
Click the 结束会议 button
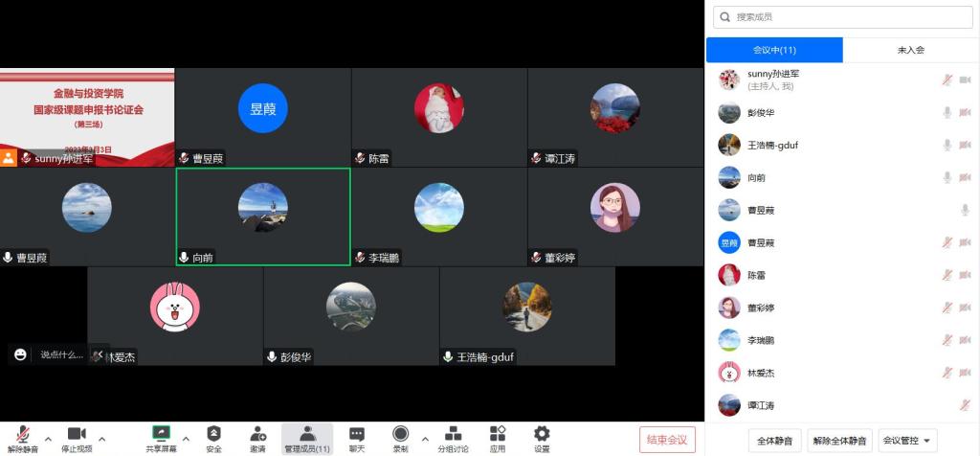click(667, 440)
